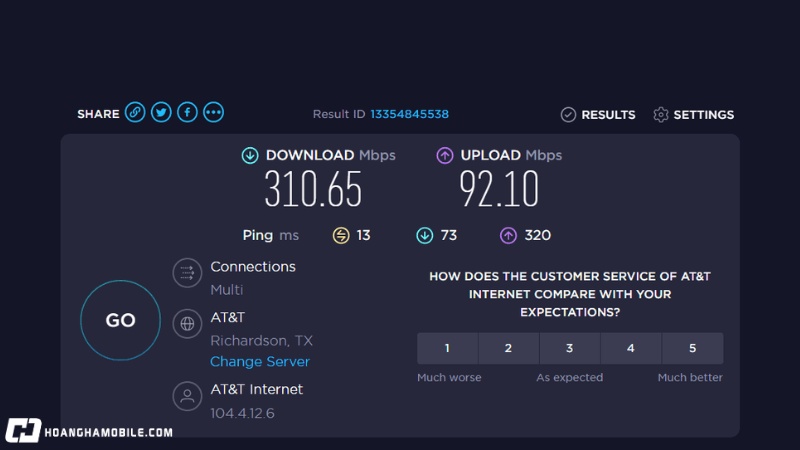The height and width of the screenshot is (450, 800).
Task: Click the upload arrow icon
Action: tap(445, 155)
